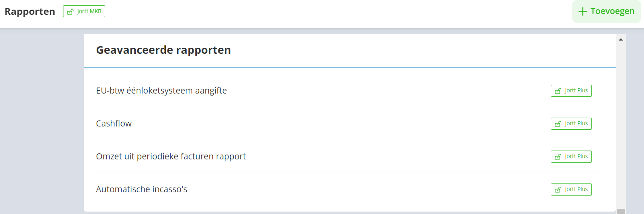Click the unlock icon in the Cashflow row badge
Viewport: 644px width, 214px height.
pyautogui.click(x=558, y=124)
